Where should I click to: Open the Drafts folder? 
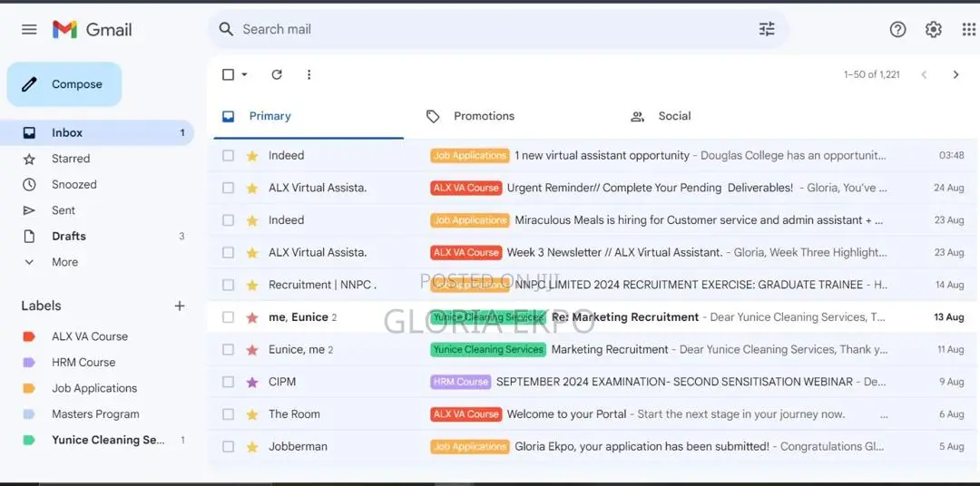[97, 236]
